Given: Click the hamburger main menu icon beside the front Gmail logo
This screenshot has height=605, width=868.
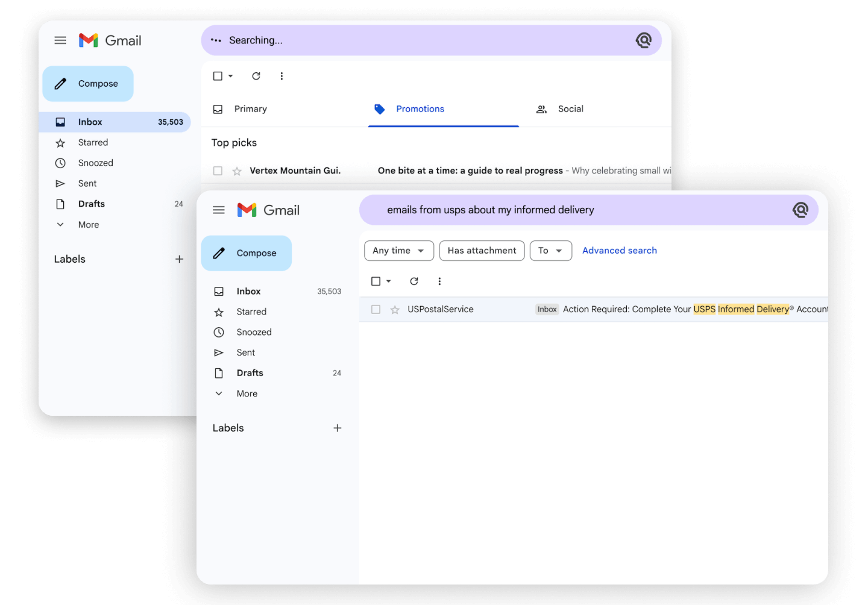Looking at the screenshot, I should [219, 210].
